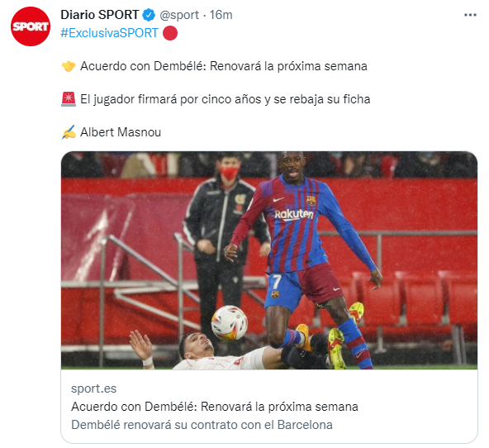Click the text about firmará por cinco años

click(226, 99)
